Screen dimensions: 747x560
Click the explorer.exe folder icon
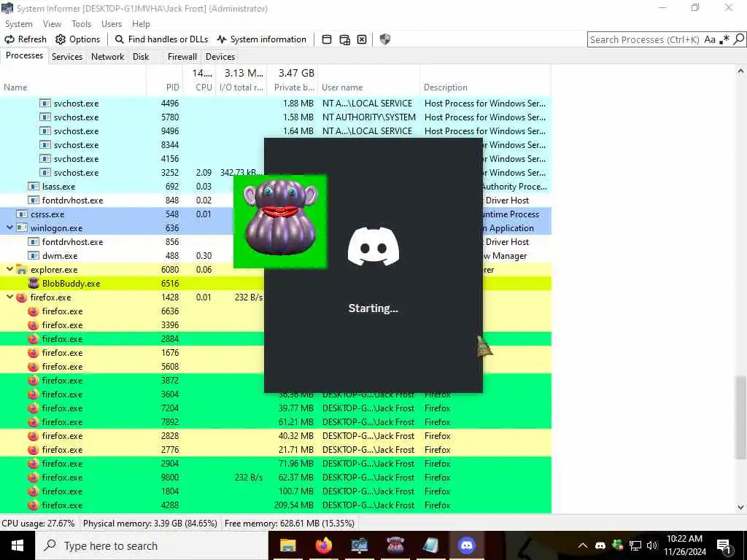click(x=21, y=270)
